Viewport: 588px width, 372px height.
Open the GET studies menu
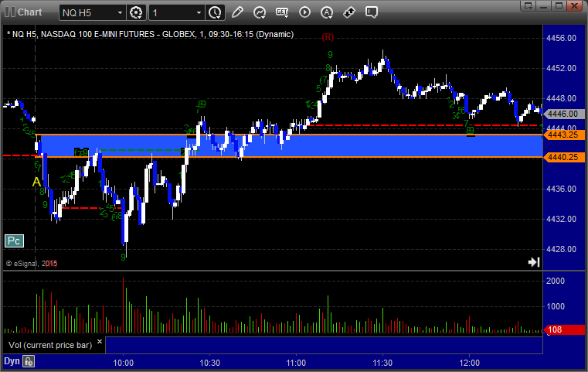tap(282, 12)
